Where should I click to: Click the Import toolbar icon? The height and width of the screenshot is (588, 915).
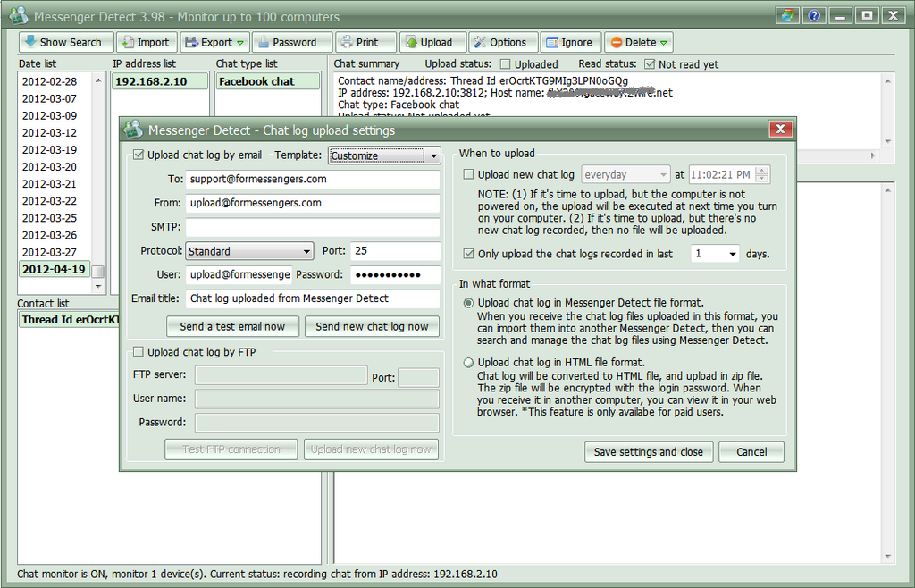[145, 41]
